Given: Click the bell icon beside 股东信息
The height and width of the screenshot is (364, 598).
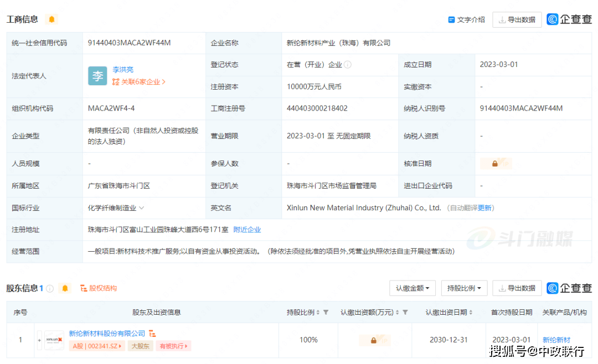Looking at the screenshot, I should pyautogui.click(x=65, y=288).
